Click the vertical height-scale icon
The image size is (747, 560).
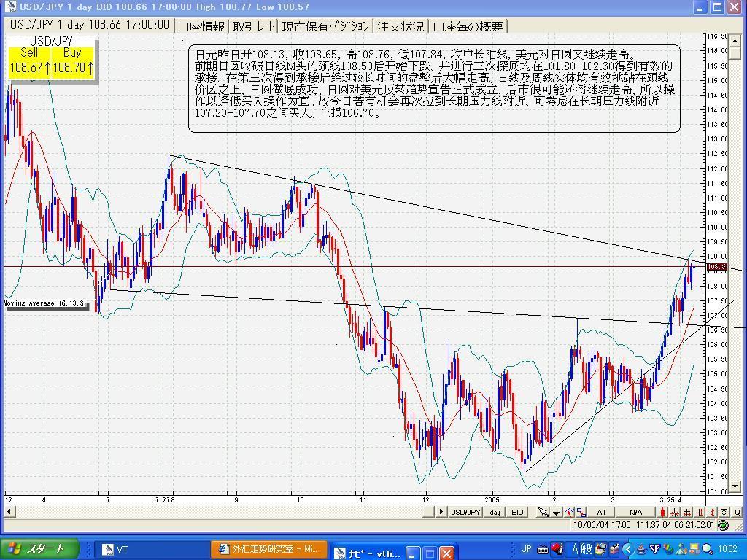724,512
